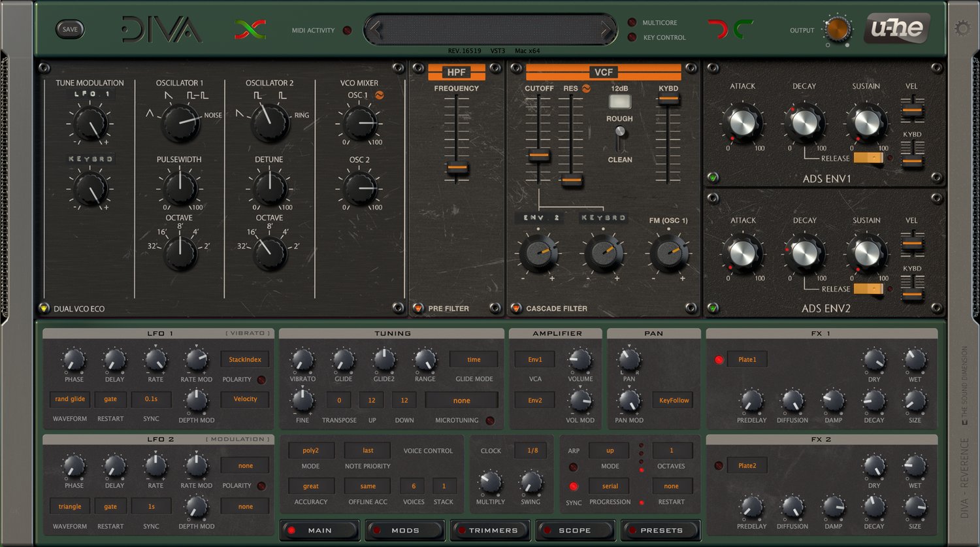This screenshot has height=547, width=980.
Task: Toggle the 12dB filter slope button
Action: pyautogui.click(x=619, y=101)
